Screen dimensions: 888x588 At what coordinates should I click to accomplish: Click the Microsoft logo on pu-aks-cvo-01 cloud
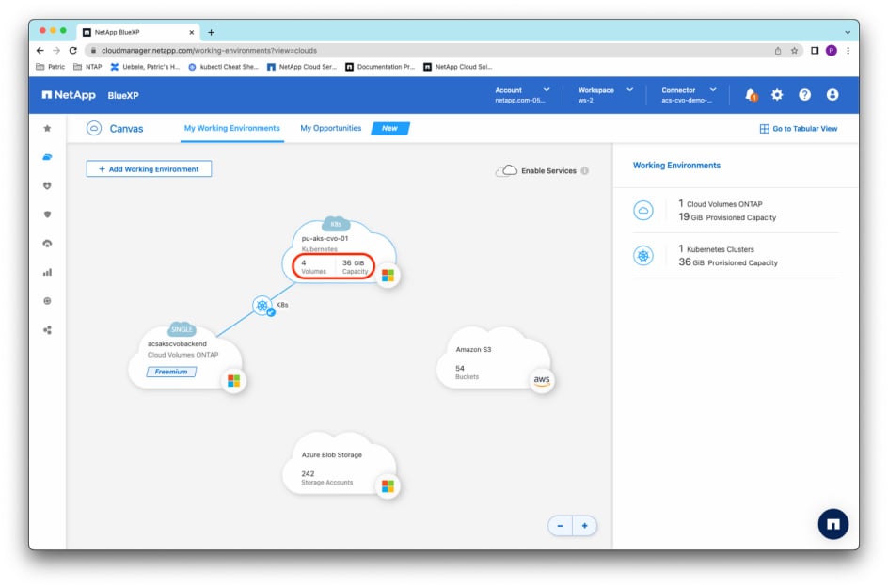388,276
